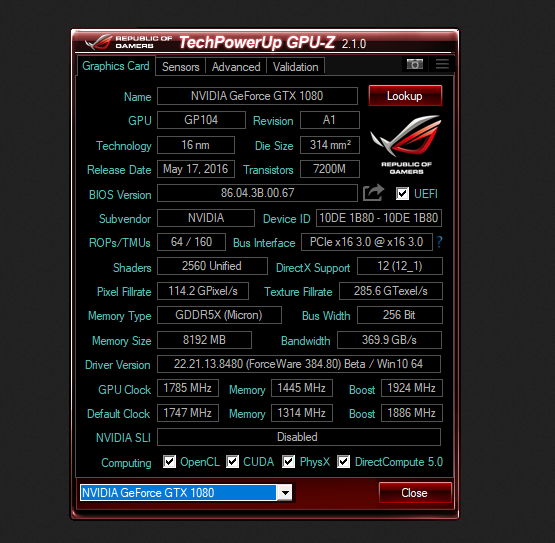The image size is (555, 543).
Task: Click the Technology field 16 nm
Action: [195, 145]
